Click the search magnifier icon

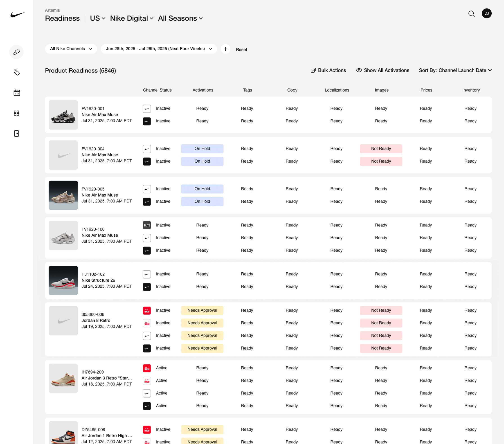471,14
